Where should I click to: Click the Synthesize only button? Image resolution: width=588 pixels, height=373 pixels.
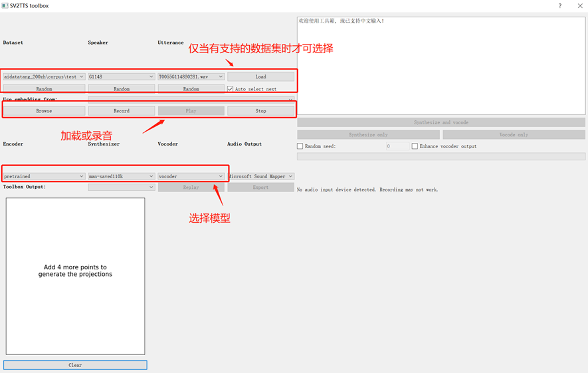[368, 135]
